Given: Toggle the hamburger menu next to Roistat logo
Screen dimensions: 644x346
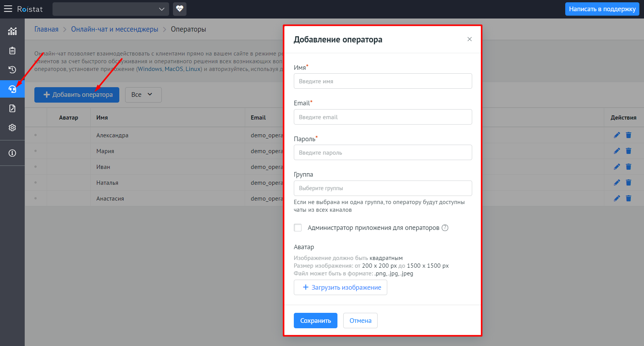Looking at the screenshot, I should click(8, 9).
